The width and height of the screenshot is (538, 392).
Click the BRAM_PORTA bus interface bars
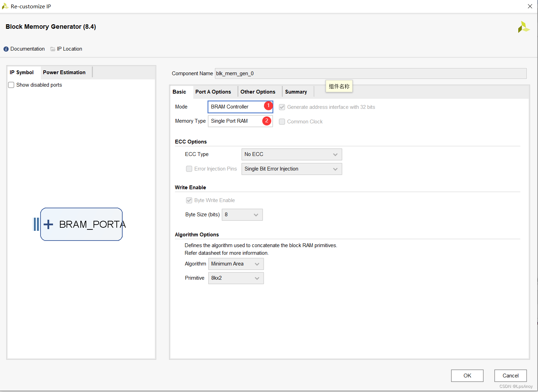tap(36, 224)
